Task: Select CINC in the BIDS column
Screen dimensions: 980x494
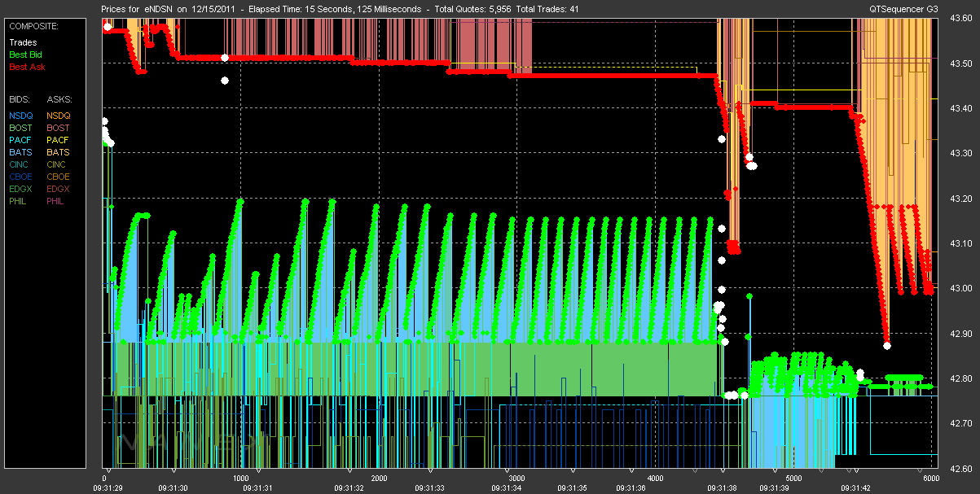Action: [x=20, y=164]
